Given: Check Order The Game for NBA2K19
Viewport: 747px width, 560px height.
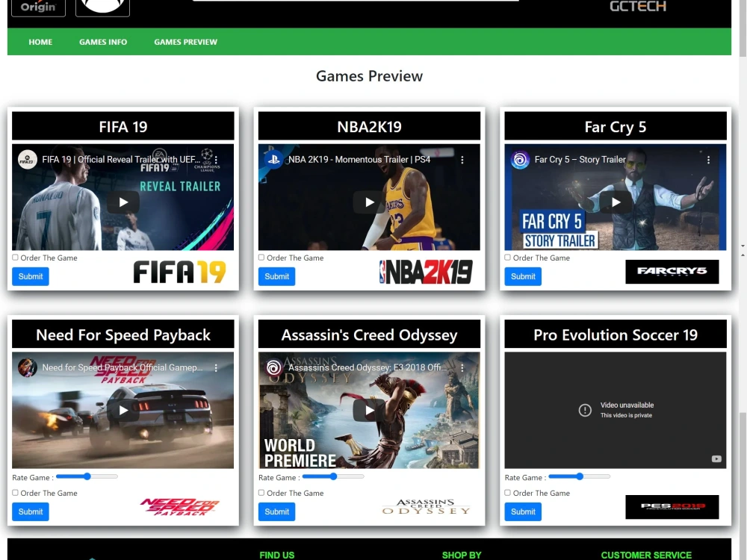Looking at the screenshot, I should [x=261, y=257].
